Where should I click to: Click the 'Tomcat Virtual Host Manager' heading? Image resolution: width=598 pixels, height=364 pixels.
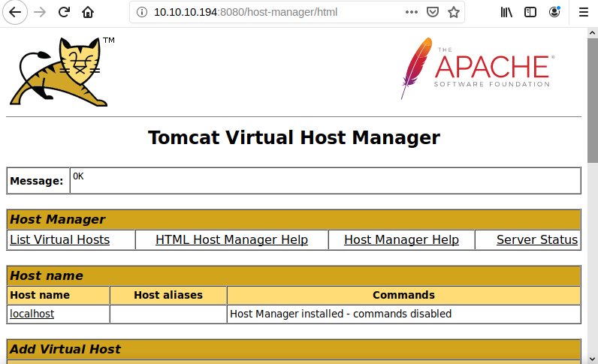coord(294,137)
